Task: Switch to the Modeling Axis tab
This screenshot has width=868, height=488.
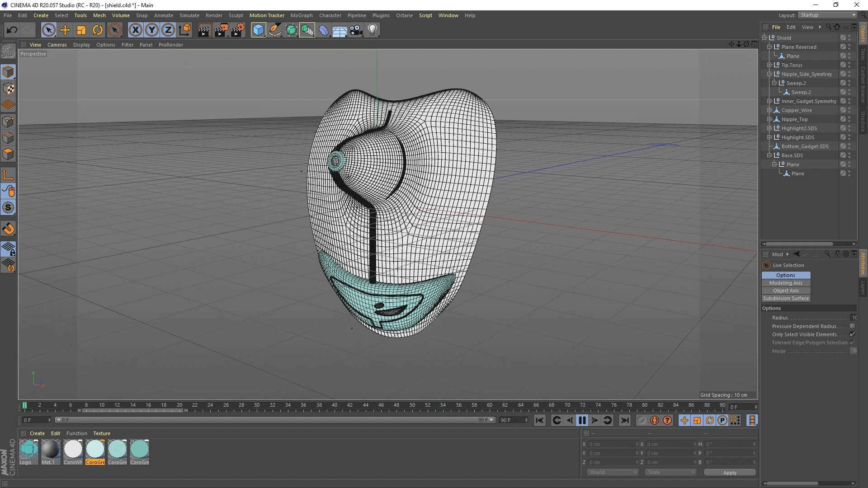Action: [x=786, y=283]
